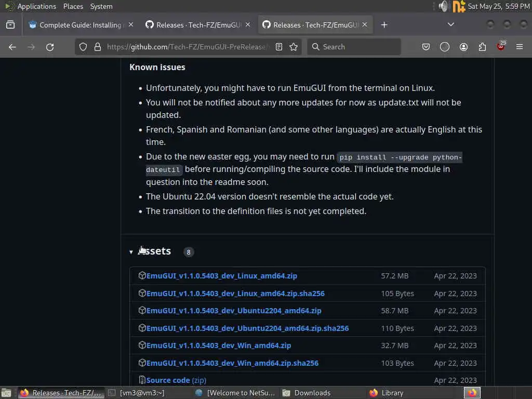Open the tracking protection shield icon
532x399 pixels.
83,47
